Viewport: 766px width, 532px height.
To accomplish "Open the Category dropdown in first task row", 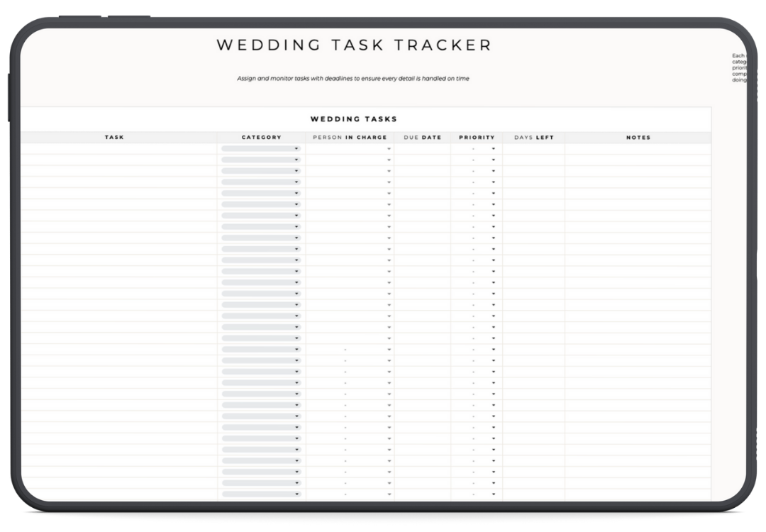I will (x=261, y=149).
